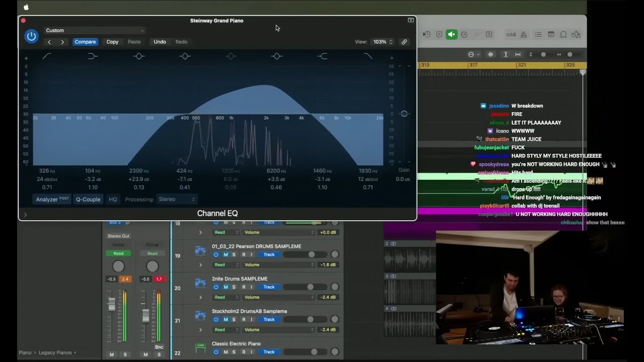Click bar 317 on the ruler
The image size is (644, 362).
[472, 65]
